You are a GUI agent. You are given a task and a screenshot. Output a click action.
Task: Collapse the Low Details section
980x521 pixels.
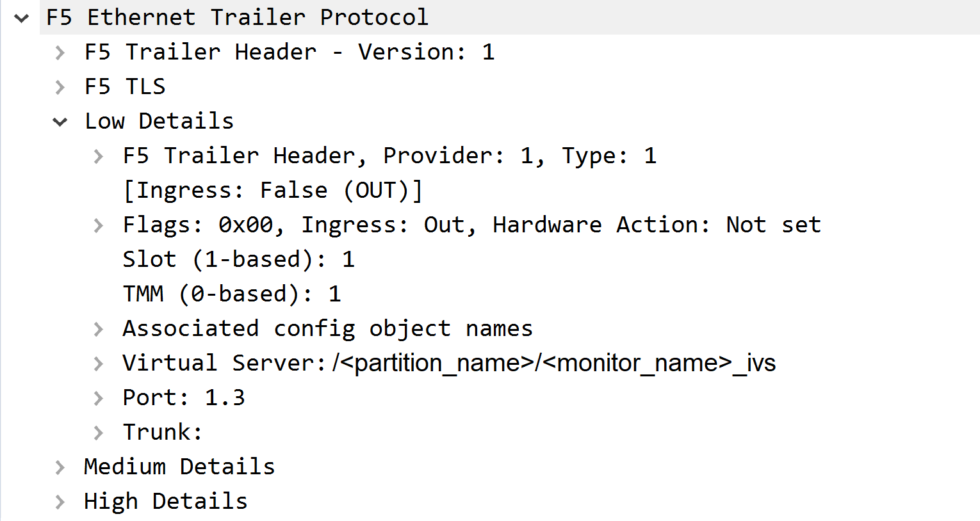click(60, 121)
